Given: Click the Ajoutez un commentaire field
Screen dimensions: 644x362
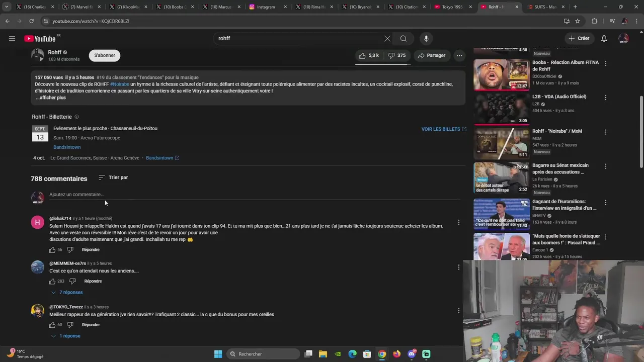Looking at the screenshot, I should (255, 195).
